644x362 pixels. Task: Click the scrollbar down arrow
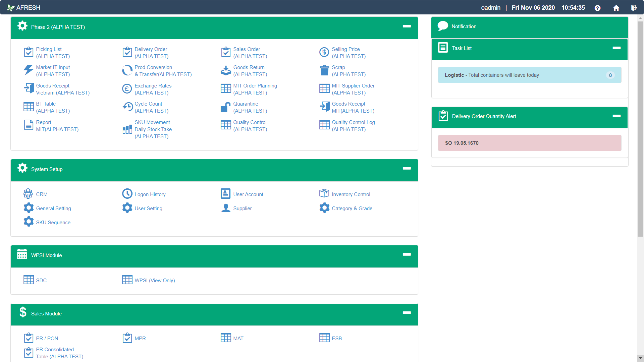coord(640,358)
